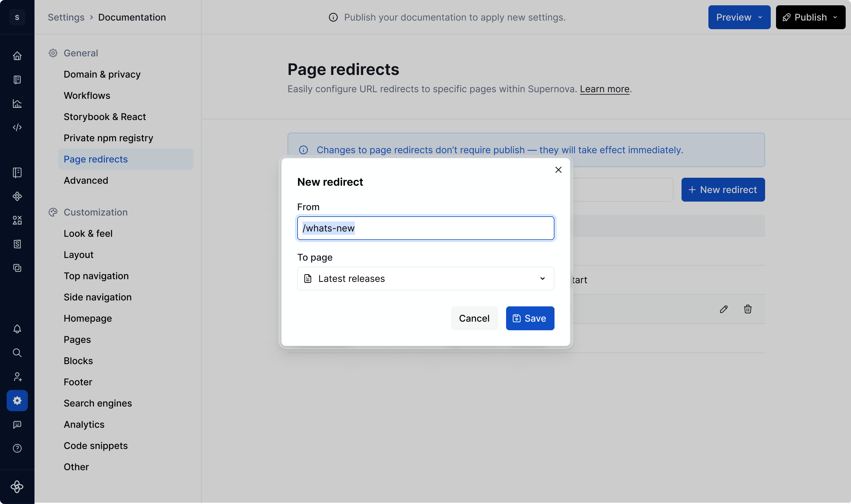The image size is (851, 504).
Task: Edit the /whats-new input field
Action: click(x=425, y=228)
